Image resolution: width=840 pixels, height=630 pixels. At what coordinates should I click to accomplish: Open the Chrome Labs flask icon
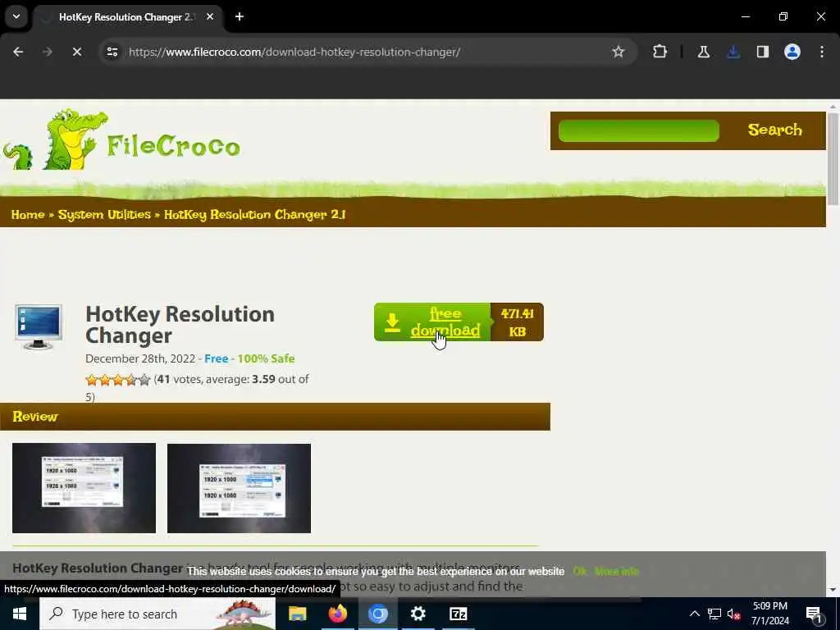click(703, 52)
